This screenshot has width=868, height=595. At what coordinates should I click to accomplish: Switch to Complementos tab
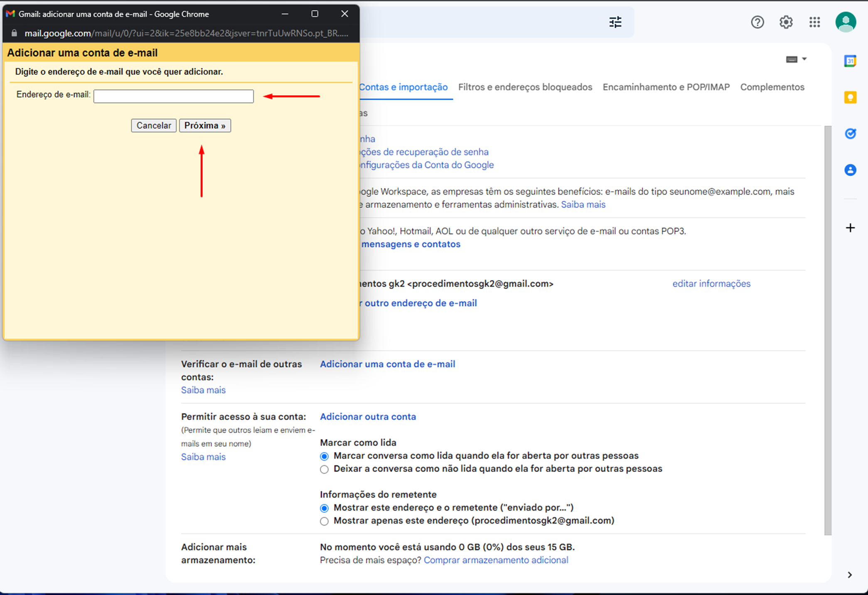coord(772,87)
